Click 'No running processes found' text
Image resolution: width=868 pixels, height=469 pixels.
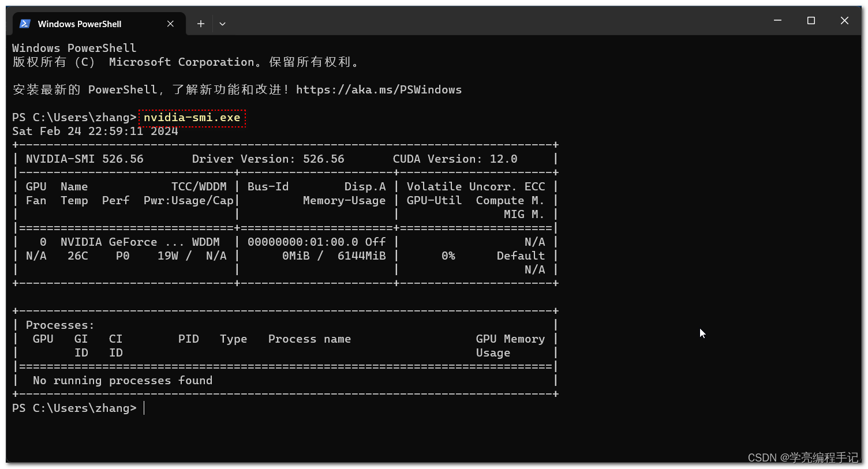tap(123, 380)
